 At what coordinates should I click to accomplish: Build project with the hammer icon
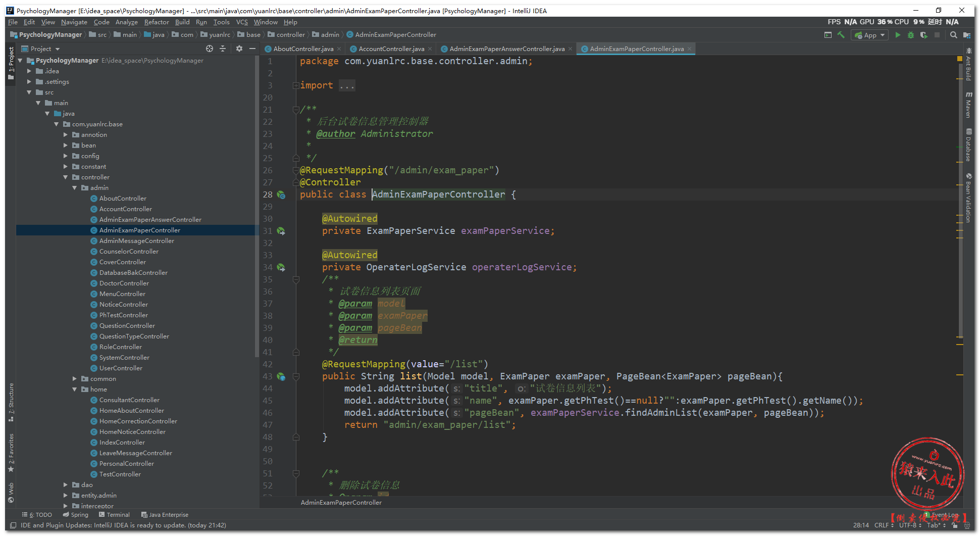[x=841, y=35]
